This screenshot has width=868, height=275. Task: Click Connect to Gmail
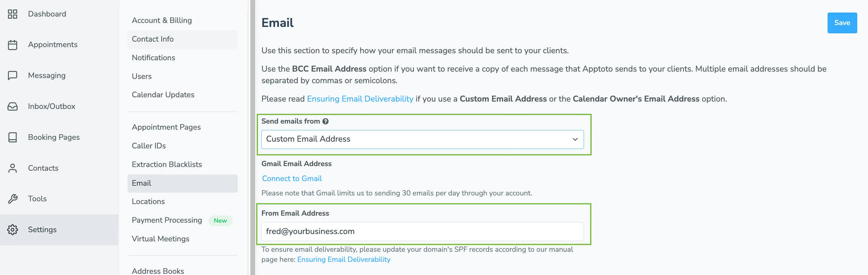(292, 178)
